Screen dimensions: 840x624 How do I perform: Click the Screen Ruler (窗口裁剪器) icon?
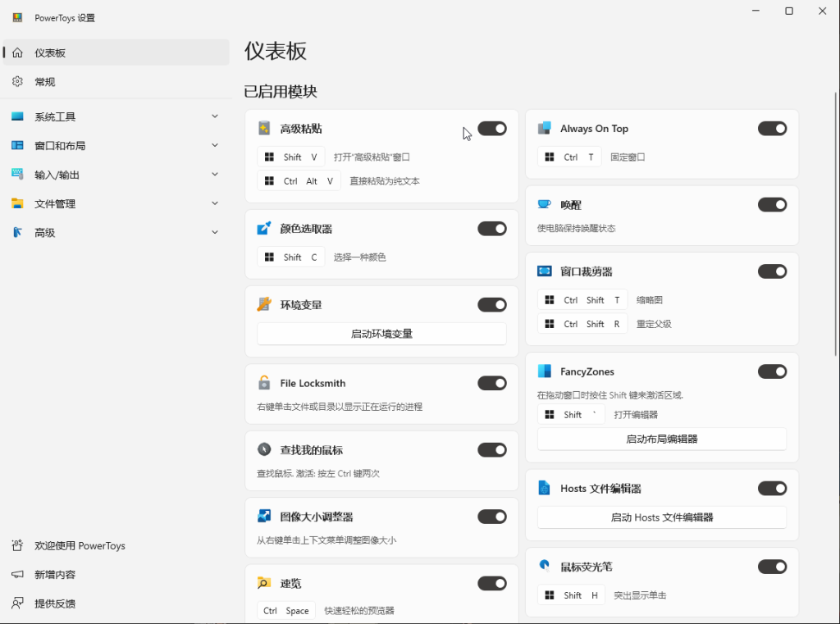[x=545, y=271]
